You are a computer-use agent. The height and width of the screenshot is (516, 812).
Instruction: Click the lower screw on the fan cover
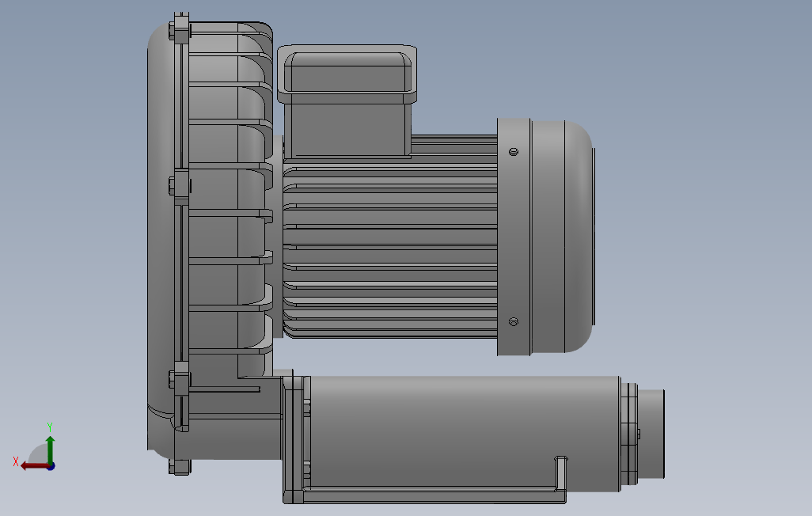tap(514, 322)
